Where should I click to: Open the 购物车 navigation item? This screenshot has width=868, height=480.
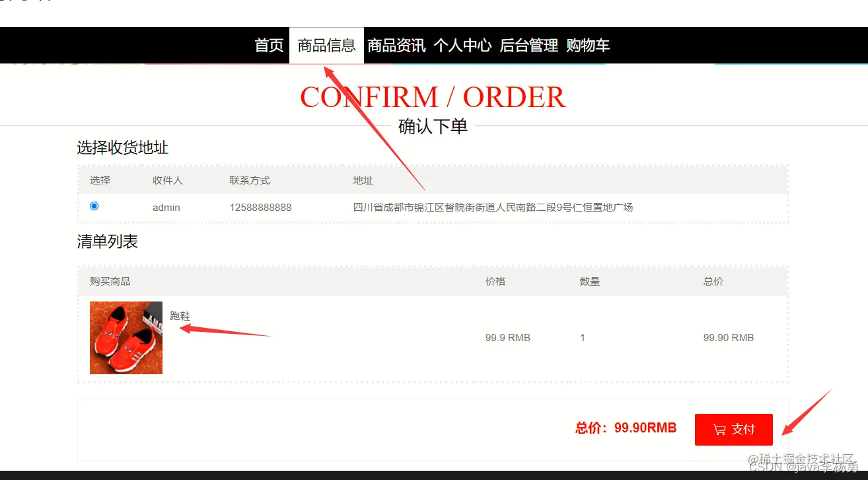pos(588,46)
